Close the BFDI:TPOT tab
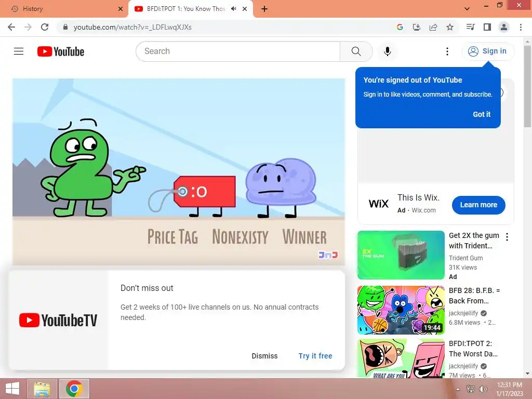Screen dimensions: 532x399 245,9
